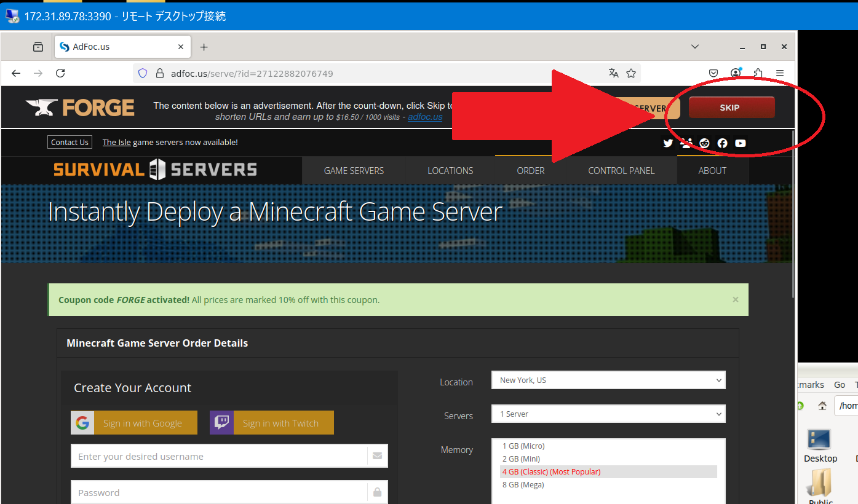Select the Desktop folder in the file manager
The width and height of the screenshot is (858, 504).
click(x=820, y=446)
